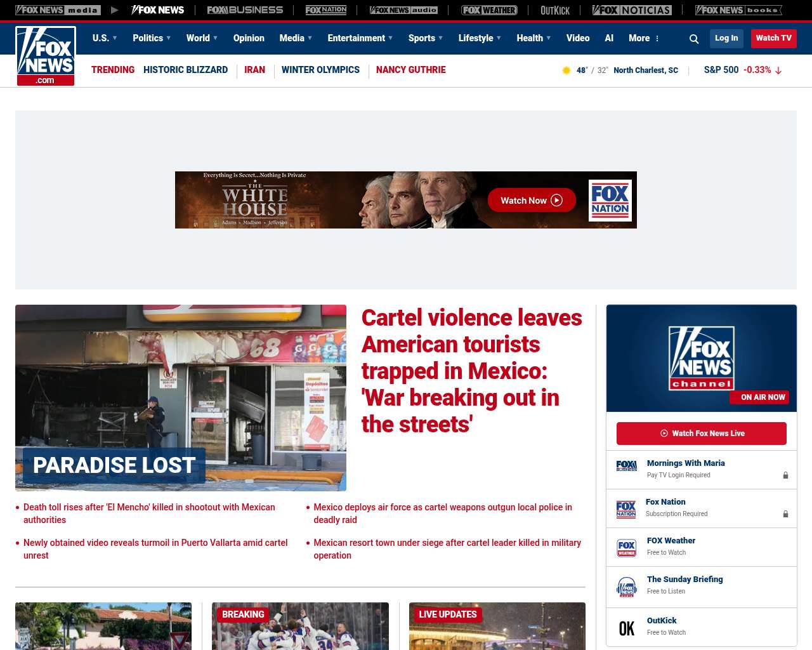Open the AI section

(x=609, y=38)
